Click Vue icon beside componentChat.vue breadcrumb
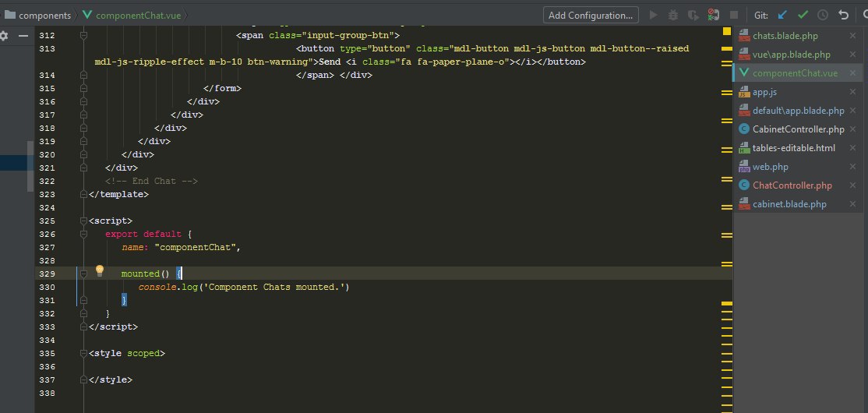Image resolution: width=868 pixels, height=413 pixels. coord(87,15)
